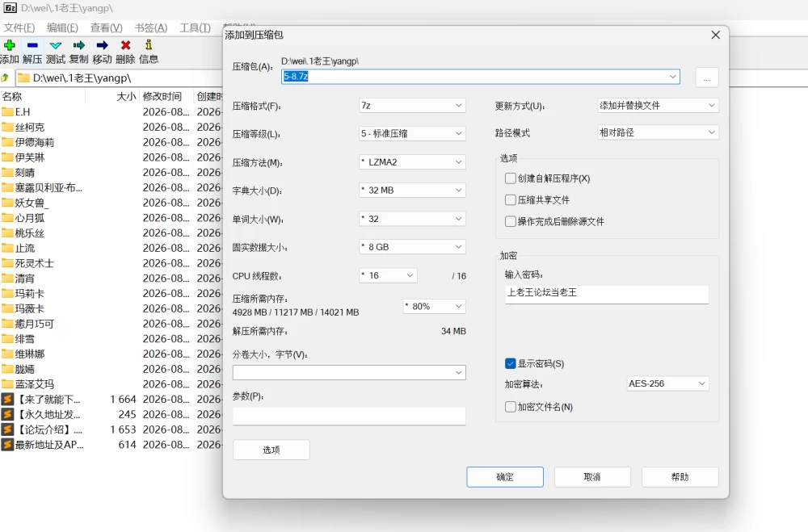Click the browse "..." button for archive
Image resolution: width=808 pixels, height=532 pixels.
point(707,77)
